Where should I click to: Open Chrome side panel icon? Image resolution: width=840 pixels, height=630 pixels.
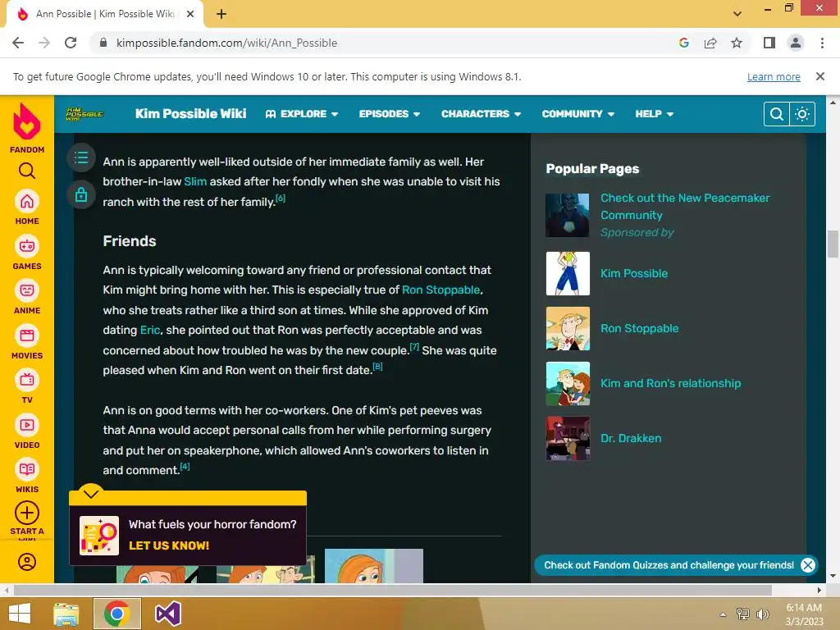(769, 43)
